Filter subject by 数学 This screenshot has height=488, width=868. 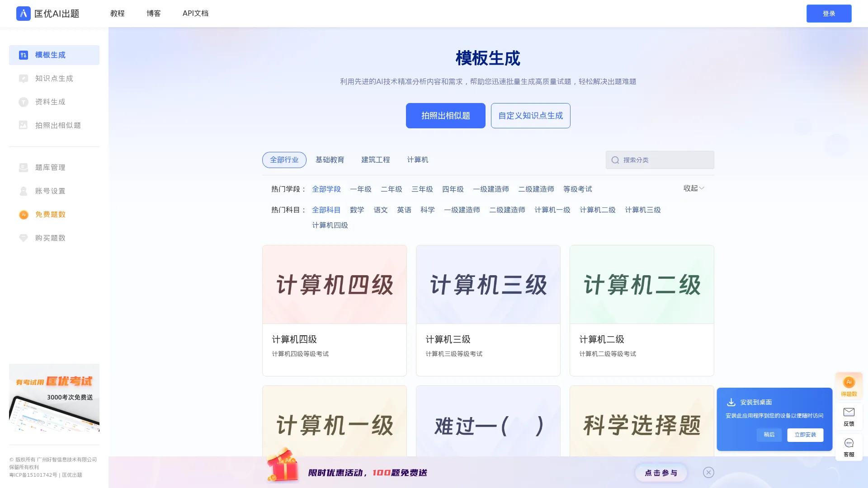tap(357, 210)
